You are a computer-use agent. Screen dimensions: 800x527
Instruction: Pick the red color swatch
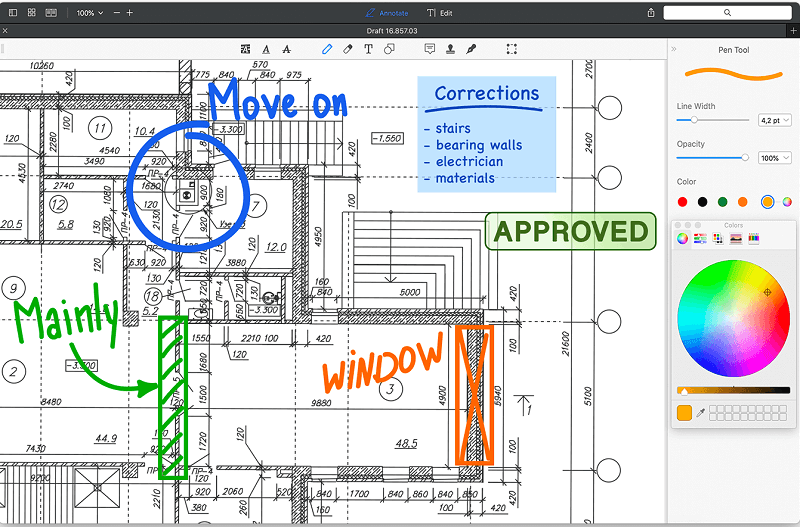tap(683, 202)
